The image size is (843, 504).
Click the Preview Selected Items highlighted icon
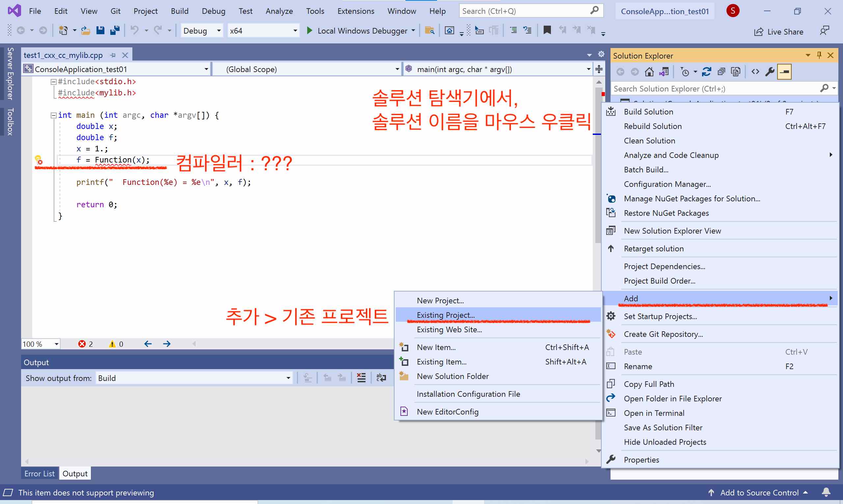coord(784,72)
